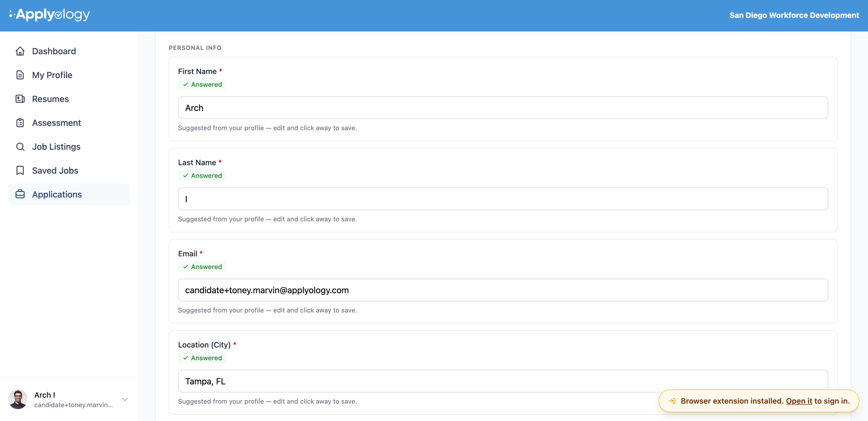868x421 pixels.
Task: Click the Open it extension link
Action: pyautogui.click(x=799, y=401)
